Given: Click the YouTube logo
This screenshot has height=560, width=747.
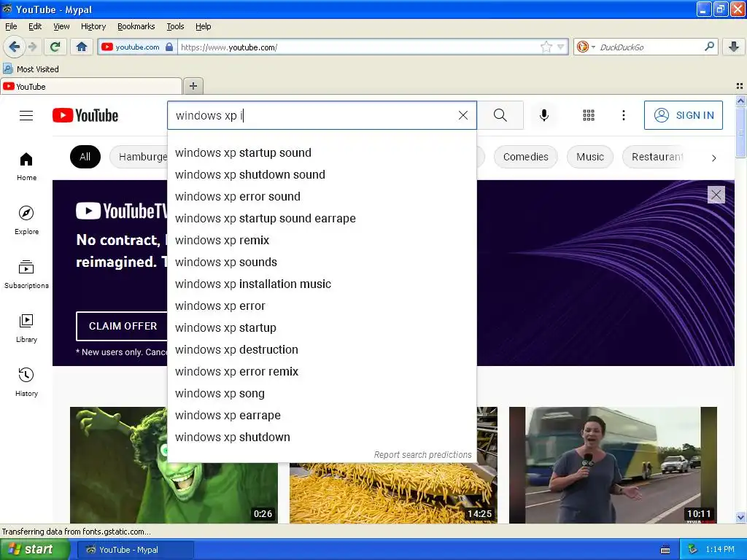Looking at the screenshot, I should click(x=85, y=116).
